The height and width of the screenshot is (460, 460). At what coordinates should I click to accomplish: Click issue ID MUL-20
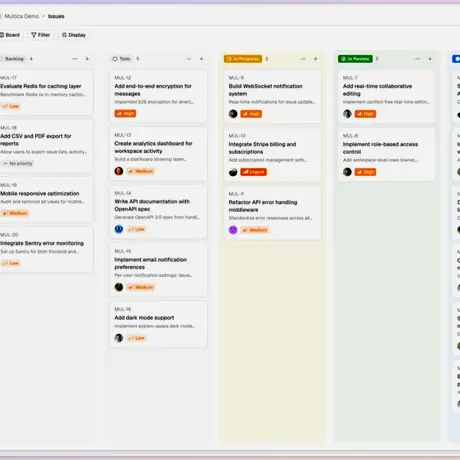tap(9, 235)
